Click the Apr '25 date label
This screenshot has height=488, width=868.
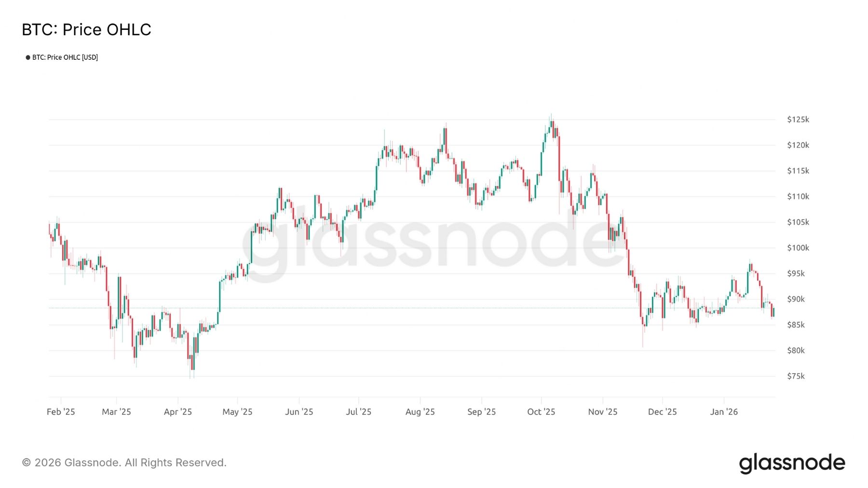pos(178,412)
